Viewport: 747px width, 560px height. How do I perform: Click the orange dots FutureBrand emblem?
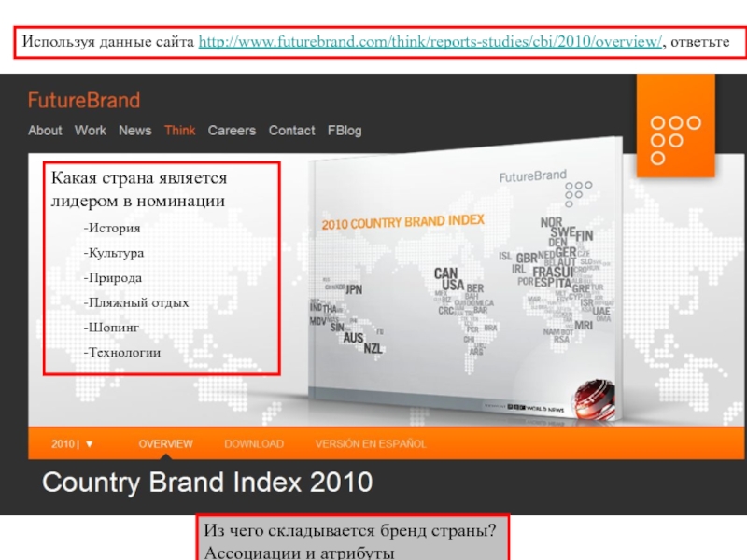(669, 135)
